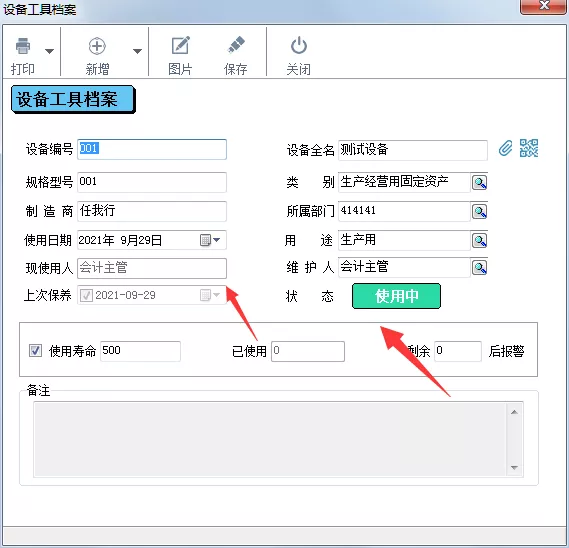Open the 使用日期 calendar dropdown
This screenshot has height=548, width=569.
(210, 240)
